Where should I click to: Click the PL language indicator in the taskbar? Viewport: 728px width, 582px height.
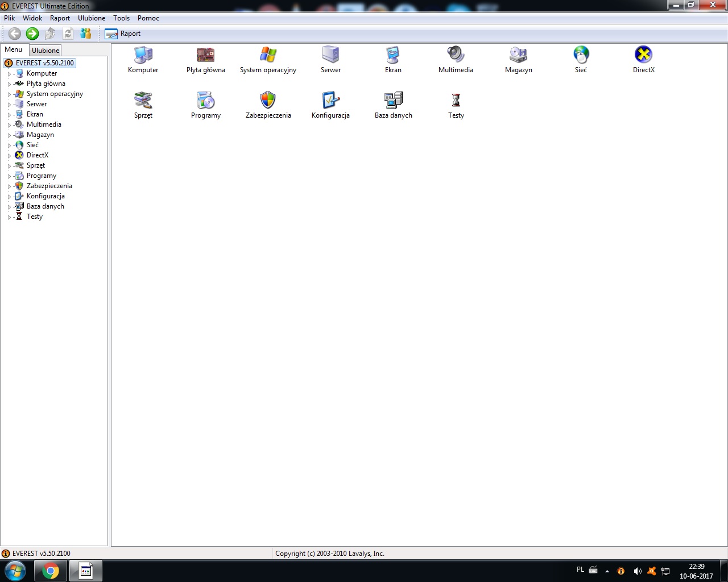click(580, 569)
